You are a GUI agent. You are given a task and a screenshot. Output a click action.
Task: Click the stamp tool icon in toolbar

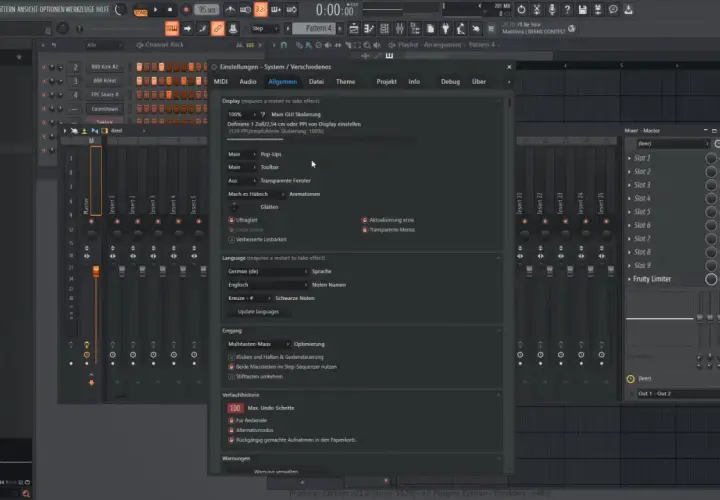233,28
